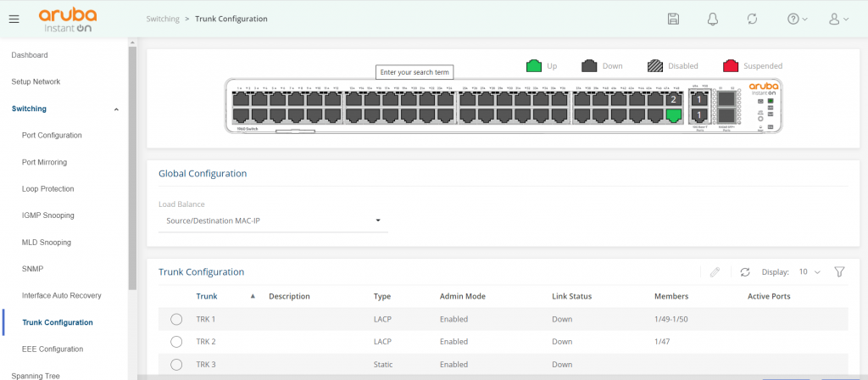
Task: Click the Trunk column header
Action: (207, 296)
